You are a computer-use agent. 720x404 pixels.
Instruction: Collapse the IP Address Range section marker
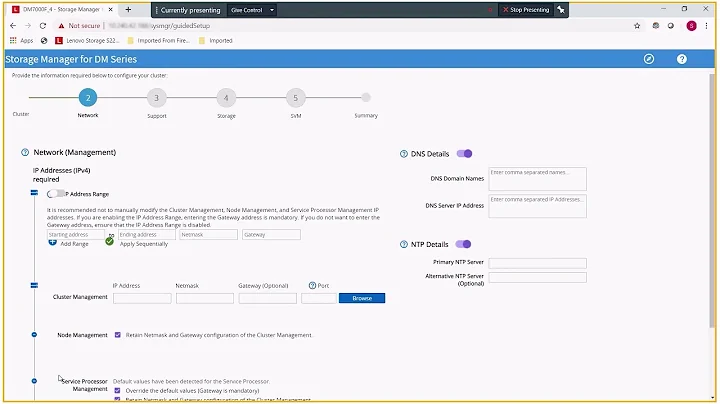(x=34, y=193)
